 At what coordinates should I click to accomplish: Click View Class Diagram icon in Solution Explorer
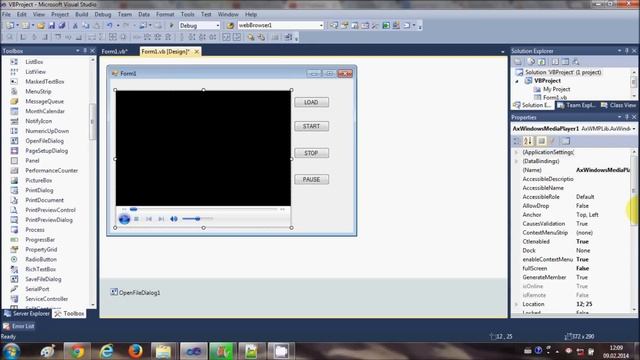[576, 62]
